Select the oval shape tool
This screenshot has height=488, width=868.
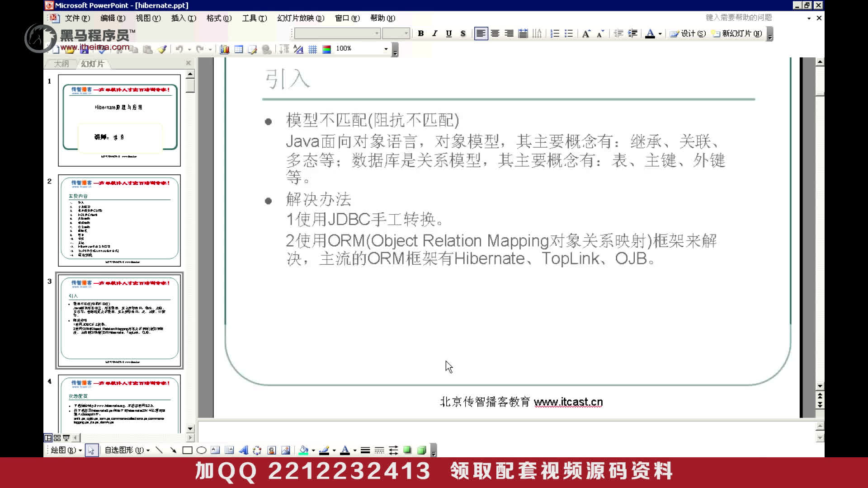tap(202, 450)
